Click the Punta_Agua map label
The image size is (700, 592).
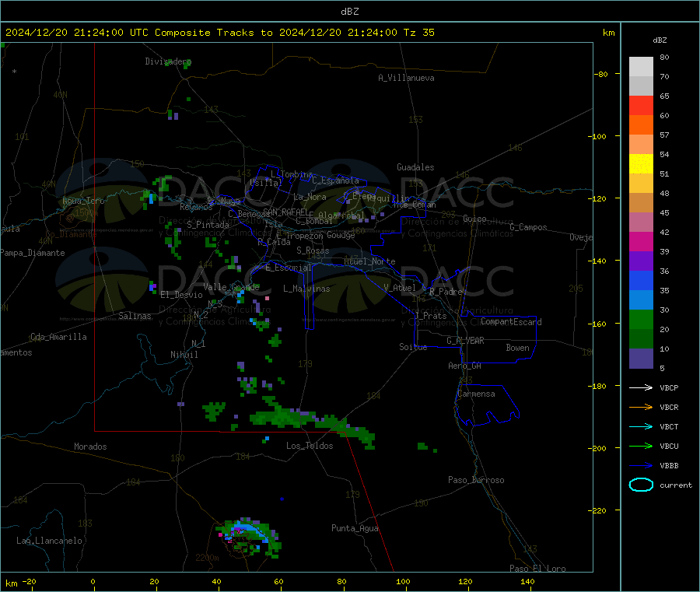[355, 528]
